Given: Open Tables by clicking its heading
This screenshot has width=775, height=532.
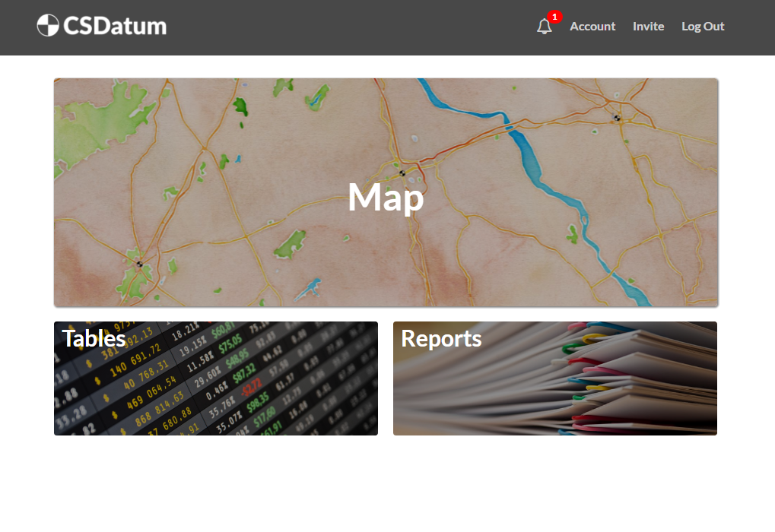Looking at the screenshot, I should pyautogui.click(x=94, y=338).
